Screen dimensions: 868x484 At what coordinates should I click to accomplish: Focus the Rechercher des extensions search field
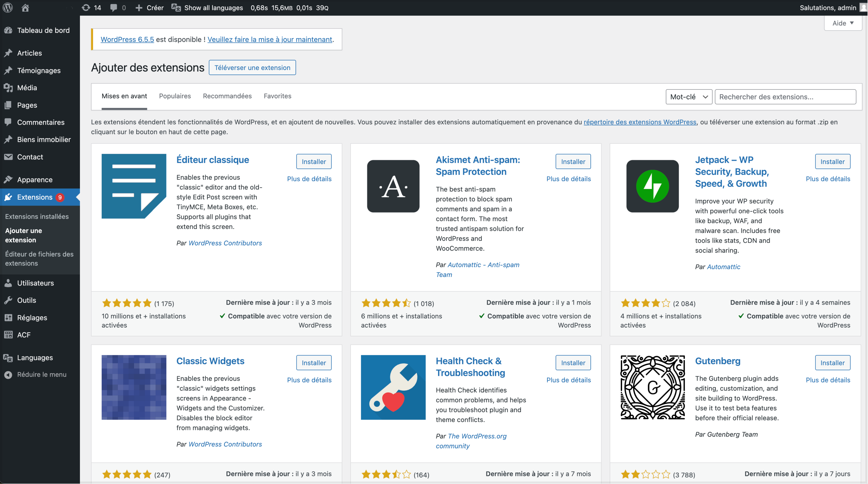(785, 97)
